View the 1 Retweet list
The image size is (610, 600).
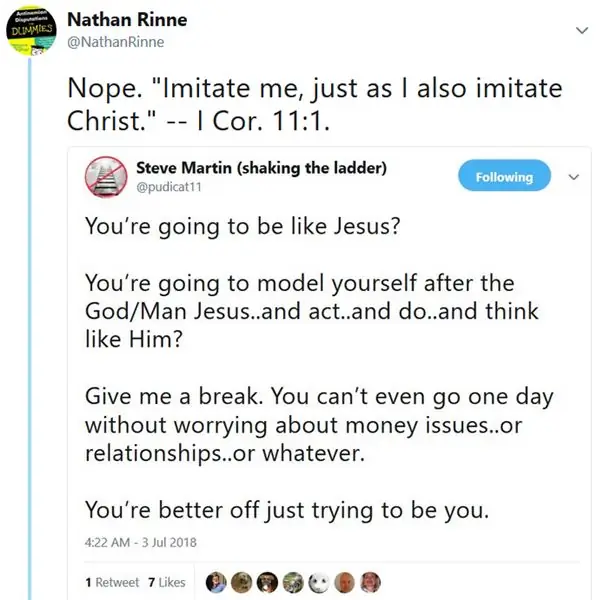(113, 582)
